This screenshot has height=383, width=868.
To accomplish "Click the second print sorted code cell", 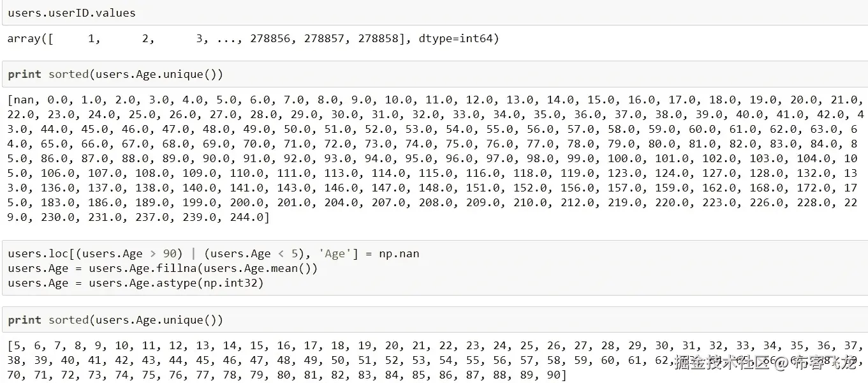I will tap(115, 320).
